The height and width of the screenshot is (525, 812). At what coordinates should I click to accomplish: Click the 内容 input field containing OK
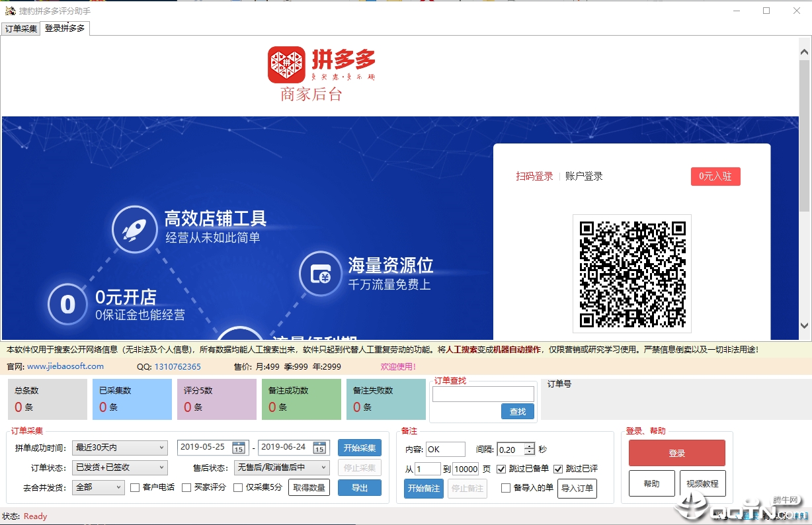[446, 449]
